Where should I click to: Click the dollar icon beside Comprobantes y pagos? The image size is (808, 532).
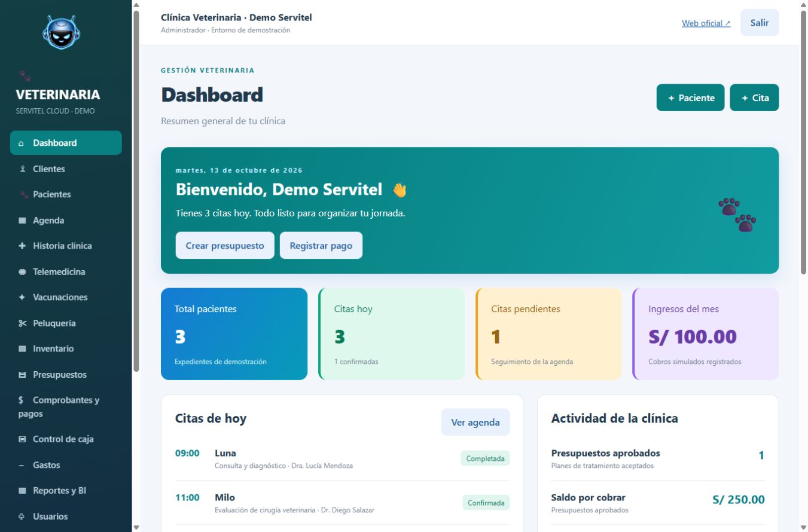point(21,400)
